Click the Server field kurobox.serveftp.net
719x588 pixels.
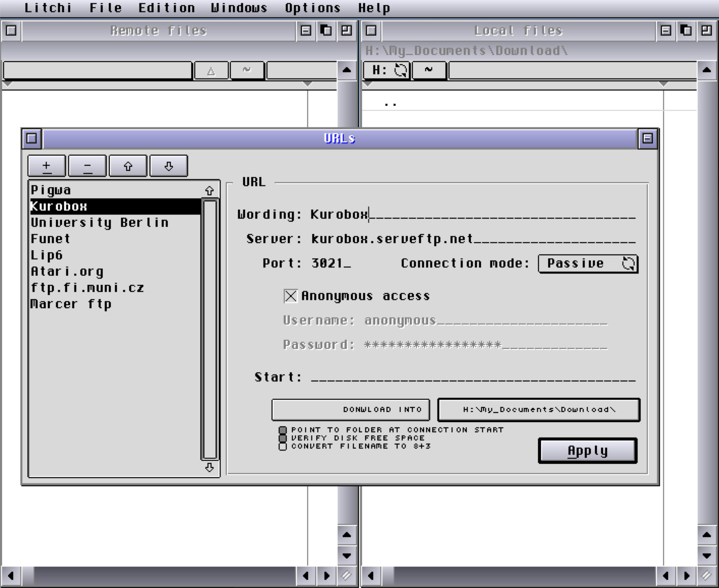(x=473, y=239)
